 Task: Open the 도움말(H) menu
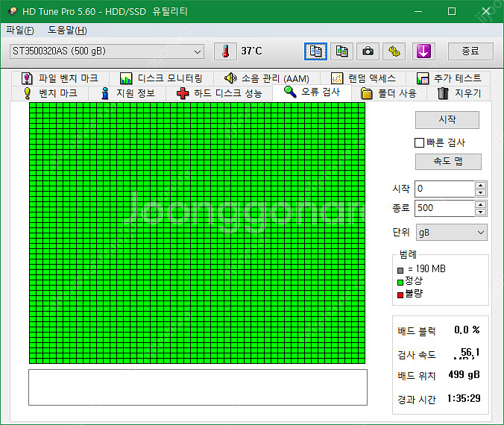pos(67,31)
